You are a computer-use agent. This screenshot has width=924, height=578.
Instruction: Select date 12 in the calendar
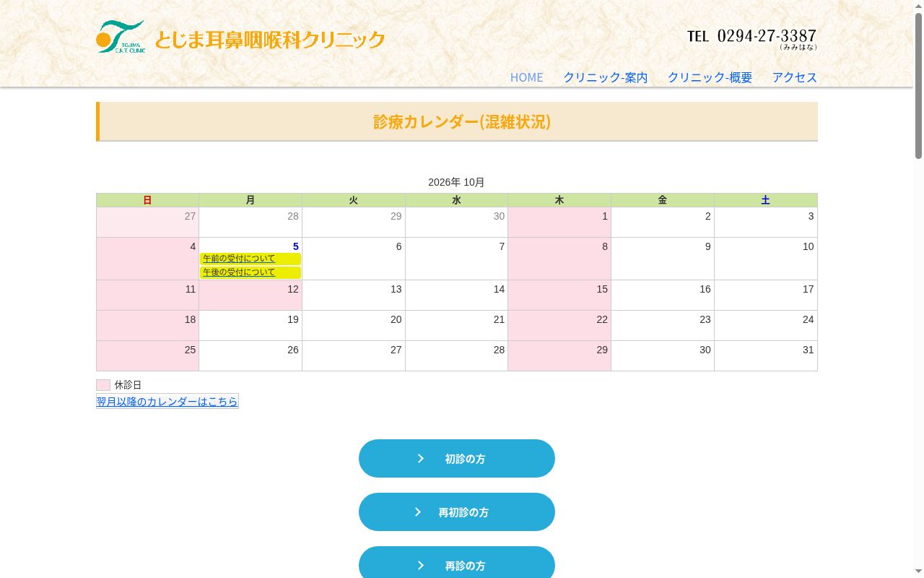coord(250,296)
